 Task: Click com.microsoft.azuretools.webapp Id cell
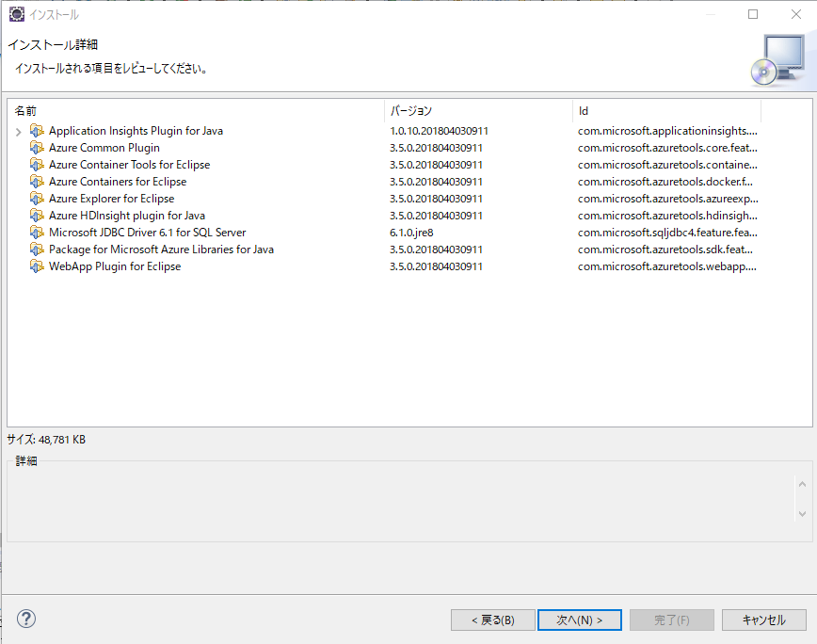pos(667,266)
